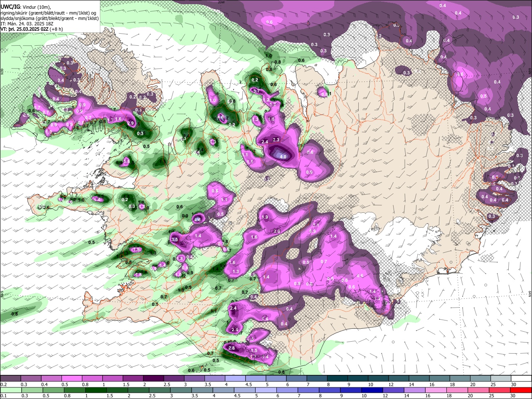Pick the darkest green rain swatch labeled 1
Viewport: 532px width, 399px height.
tap(96, 390)
